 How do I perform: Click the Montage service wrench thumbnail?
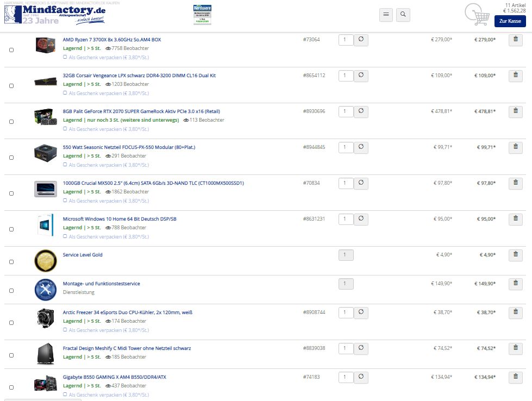[46, 290]
